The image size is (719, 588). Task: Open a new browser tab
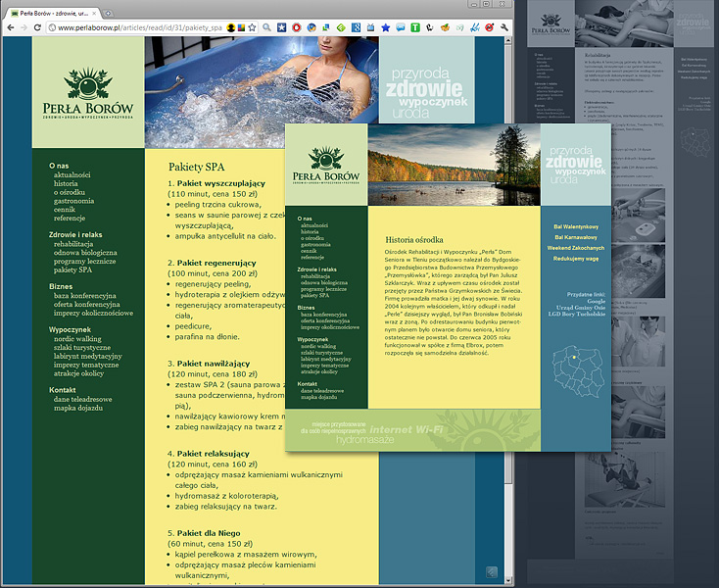108,14
